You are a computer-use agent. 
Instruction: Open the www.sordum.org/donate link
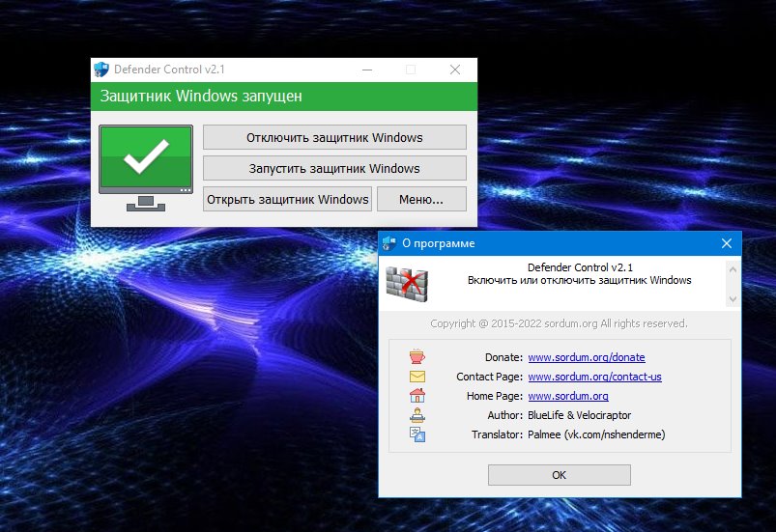(x=586, y=357)
